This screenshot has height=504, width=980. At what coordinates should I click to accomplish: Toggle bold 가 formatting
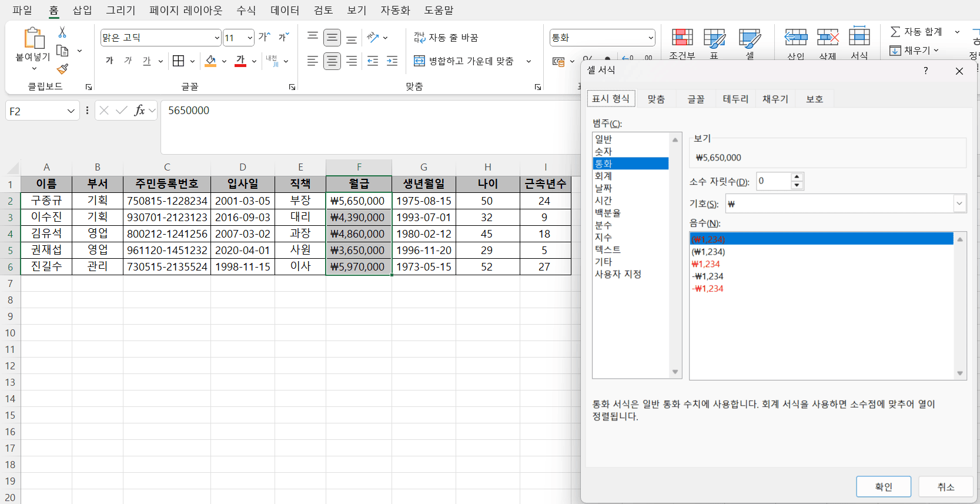(x=109, y=61)
